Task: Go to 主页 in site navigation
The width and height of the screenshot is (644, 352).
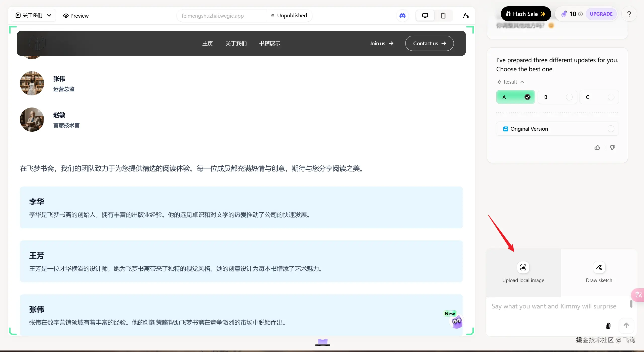Action: pyautogui.click(x=208, y=44)
